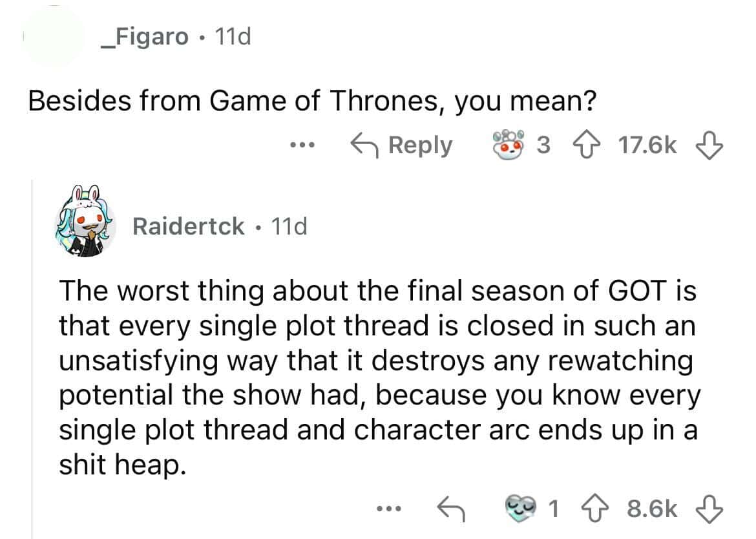Image resolution: width=756 pixels, height=539 pixels.
Task: Click the 8.6k vote score
Action: point(652,509)
